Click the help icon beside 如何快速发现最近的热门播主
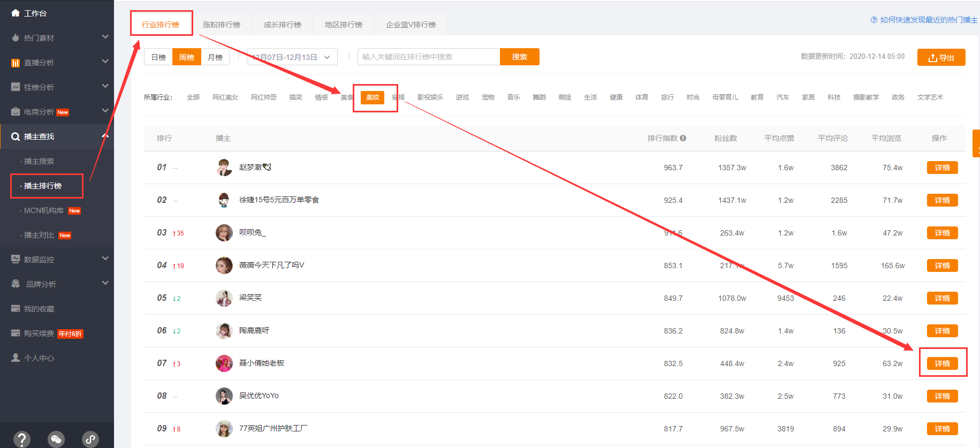 tap(874, 20)
